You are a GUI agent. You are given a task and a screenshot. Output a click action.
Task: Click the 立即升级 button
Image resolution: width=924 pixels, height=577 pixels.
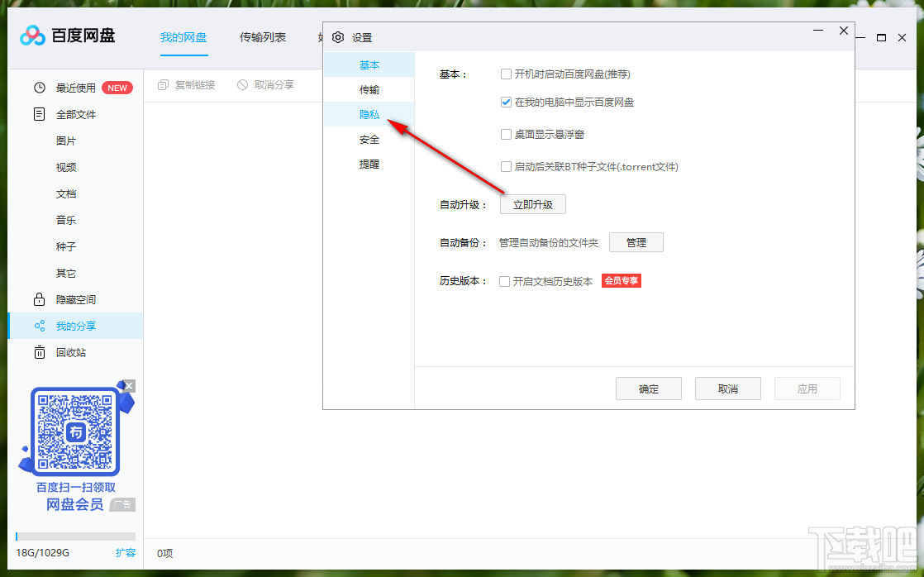pos(533,204)
